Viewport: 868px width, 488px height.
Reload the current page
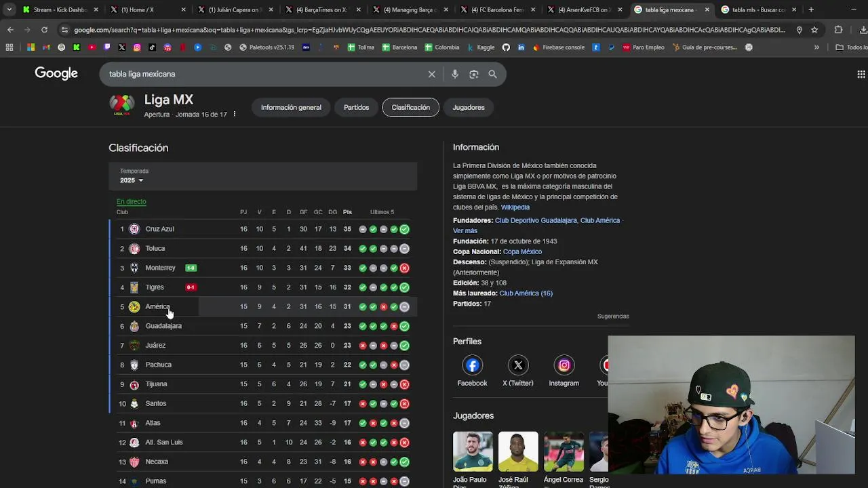point(44,30)
